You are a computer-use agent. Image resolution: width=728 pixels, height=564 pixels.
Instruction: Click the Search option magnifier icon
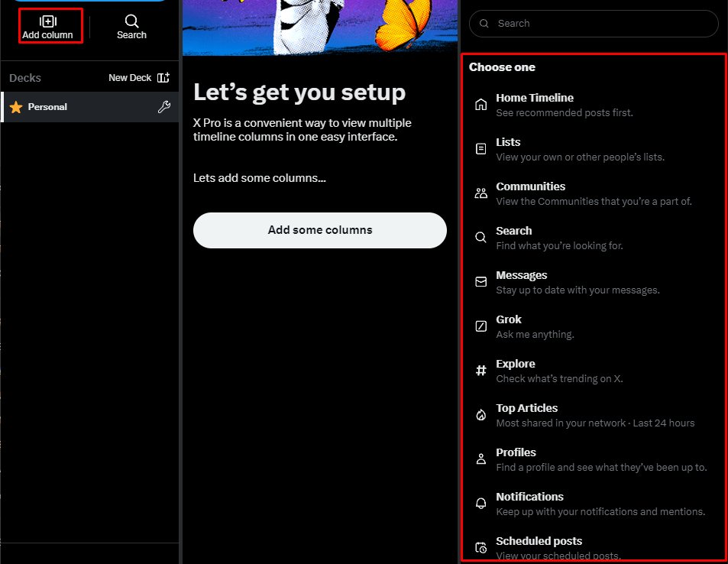[x=481, y=238]
